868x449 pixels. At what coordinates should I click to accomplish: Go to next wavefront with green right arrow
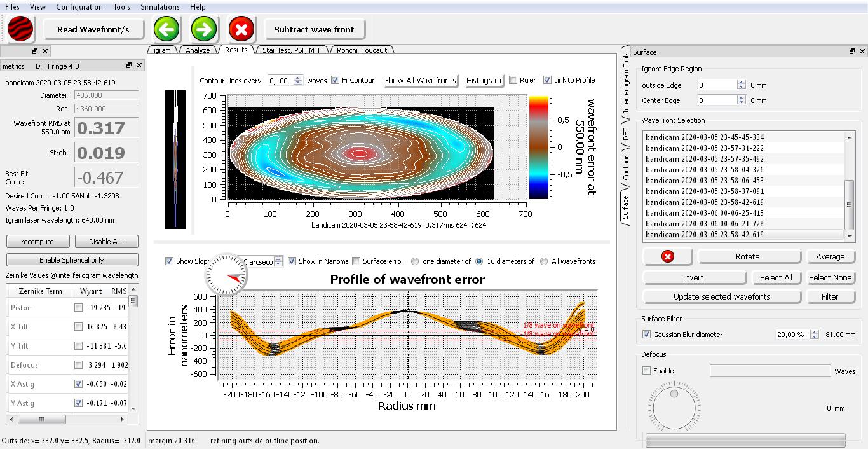point(204,29)
